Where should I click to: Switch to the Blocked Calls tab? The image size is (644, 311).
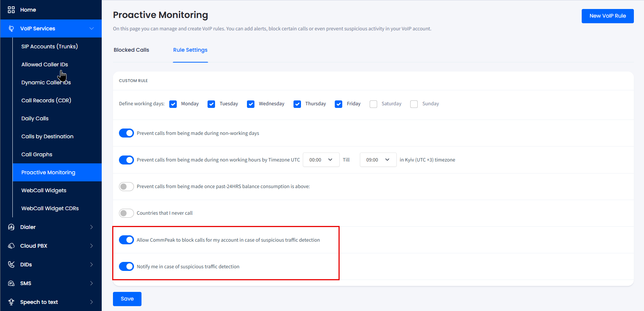coord(131,50)
